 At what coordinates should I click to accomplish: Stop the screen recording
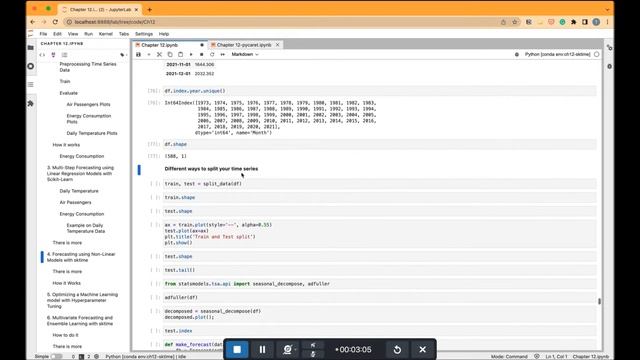tap(237, 349)
